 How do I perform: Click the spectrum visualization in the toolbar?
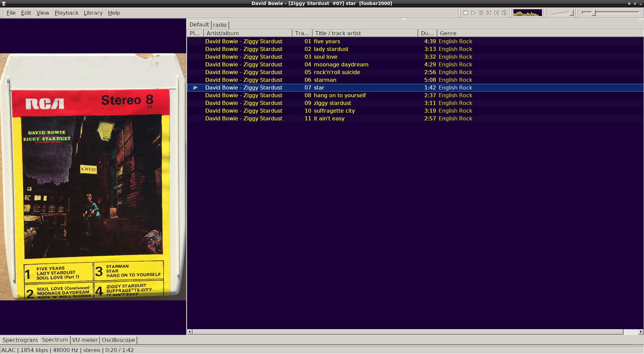(x=527, y=13)
